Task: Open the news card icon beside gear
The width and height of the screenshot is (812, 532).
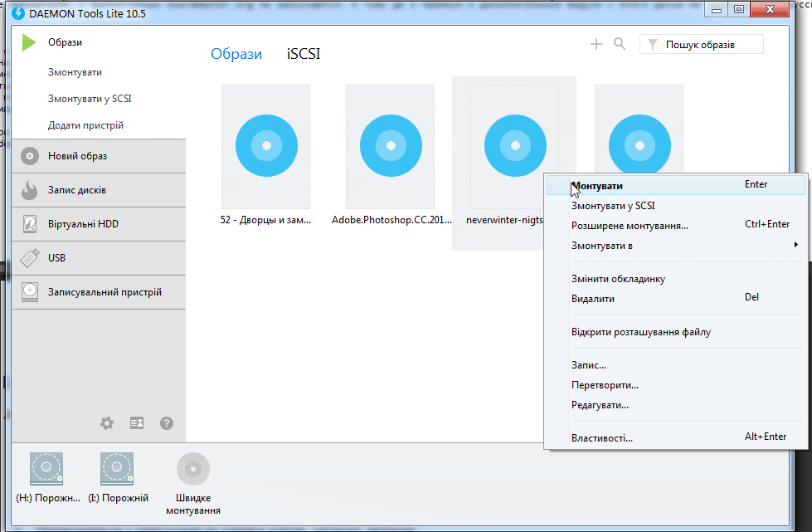Action: tap(137, 423)
